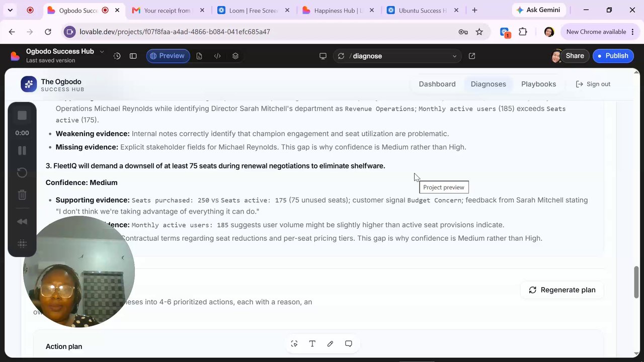The width and height of the screenshot is (644, 362).
Task: Sign out of the app
Action: pos(593,84)
